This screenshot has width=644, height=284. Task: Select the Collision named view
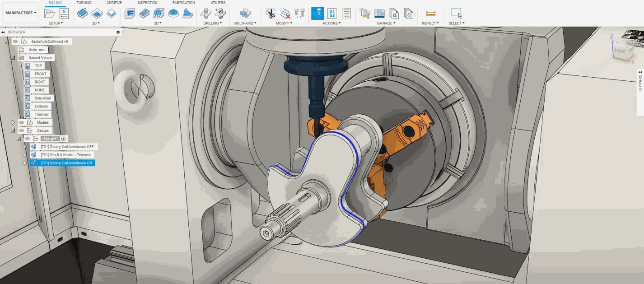(41, 106)
